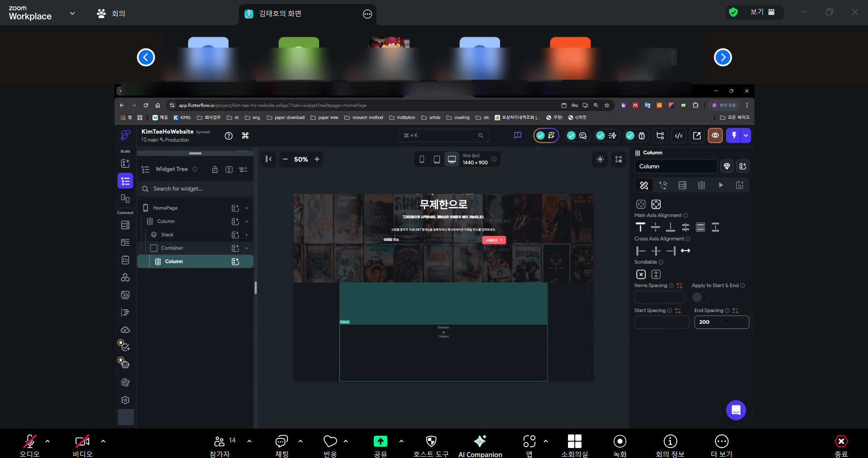Image resolution: width=868 pixels, height=458 pixels.
Task: Open the share project external link icon
Action: (697, 135)
